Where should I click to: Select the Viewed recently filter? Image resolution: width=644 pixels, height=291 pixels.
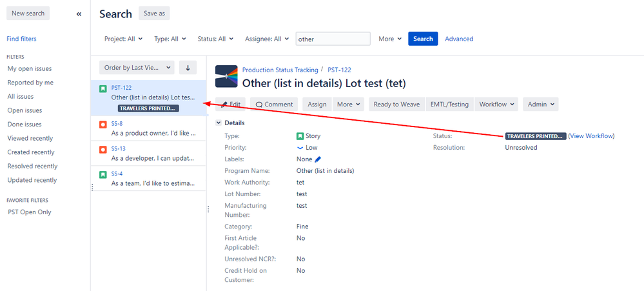coord(30,139)
